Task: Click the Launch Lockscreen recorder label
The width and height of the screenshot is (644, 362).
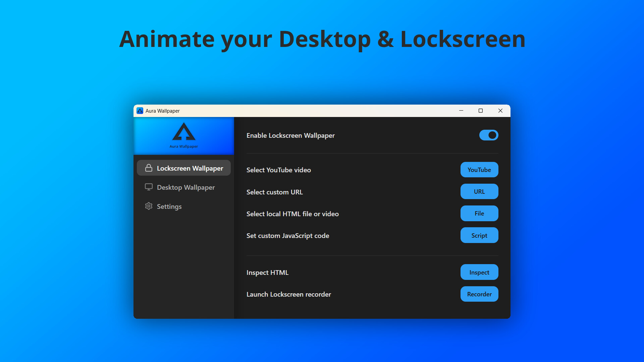Action: click(x=288, y=294)
